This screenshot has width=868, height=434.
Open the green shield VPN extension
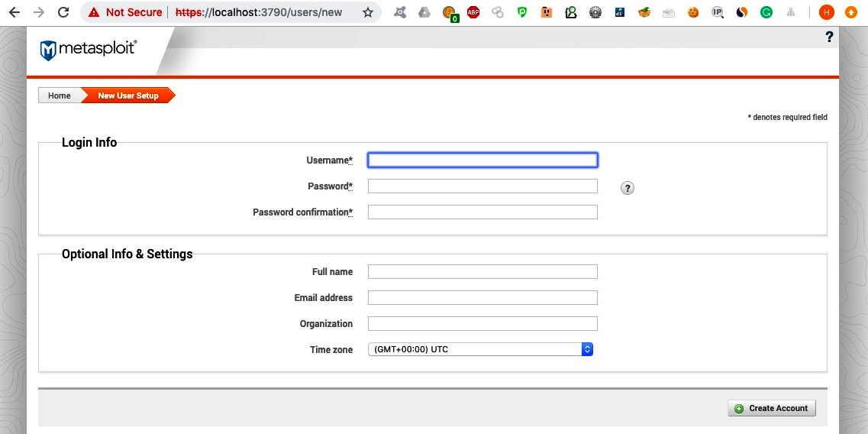(x=522, y=12)
